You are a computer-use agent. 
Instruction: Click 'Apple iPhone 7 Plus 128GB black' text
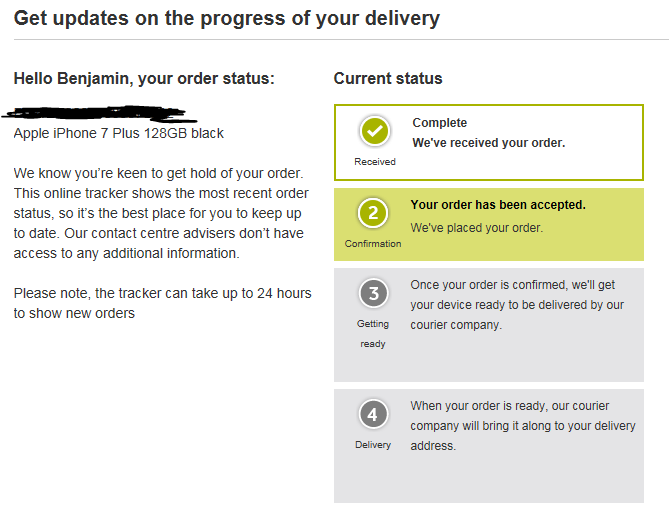click(119, 133)
